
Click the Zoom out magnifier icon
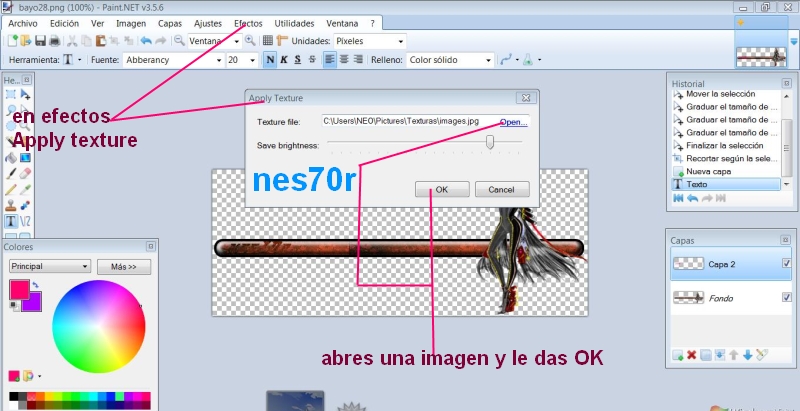[x=179, y=41]
